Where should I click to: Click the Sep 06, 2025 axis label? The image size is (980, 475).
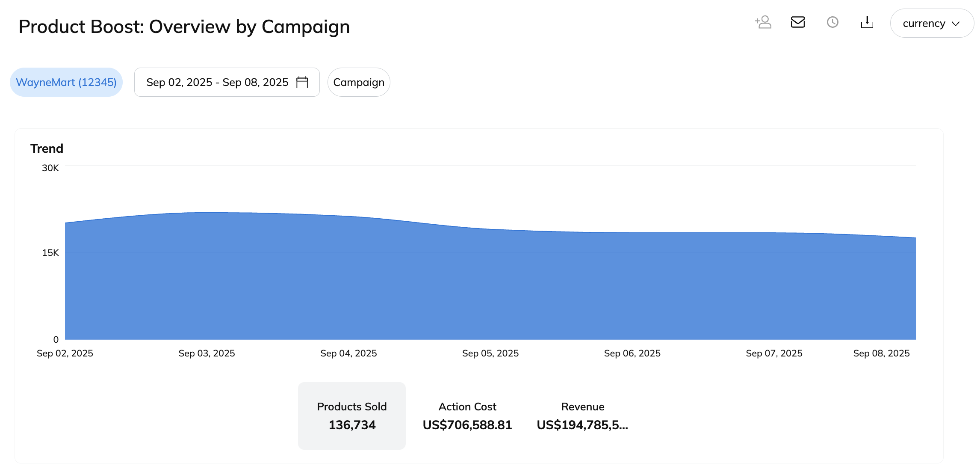(632, 353)
